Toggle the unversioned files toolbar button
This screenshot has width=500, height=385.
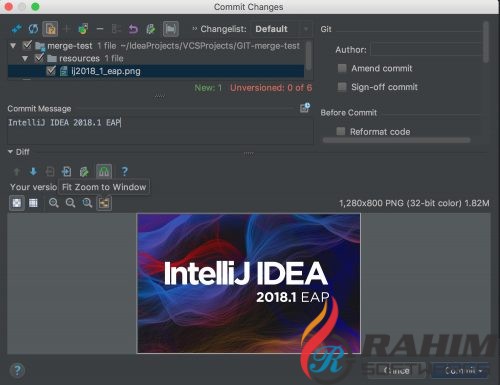pos(50,29)
